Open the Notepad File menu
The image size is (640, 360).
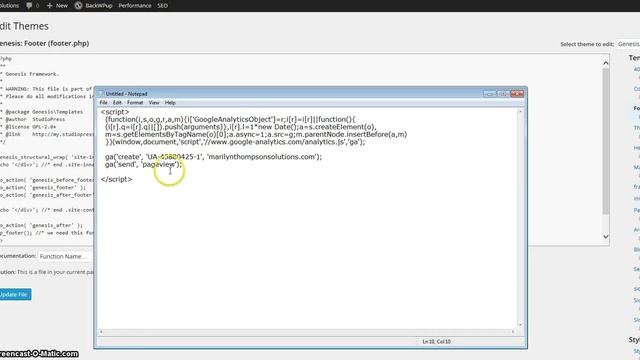point(104,103)
